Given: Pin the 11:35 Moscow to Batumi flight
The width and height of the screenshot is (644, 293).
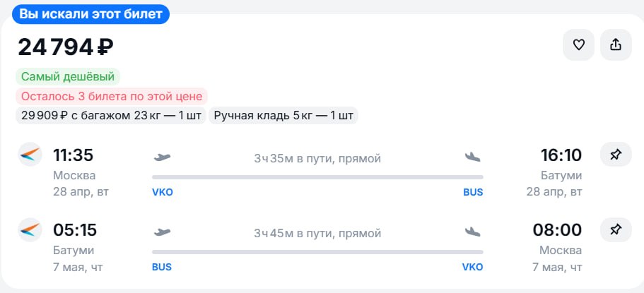Looking at the screenshot, I should point(615,155).
